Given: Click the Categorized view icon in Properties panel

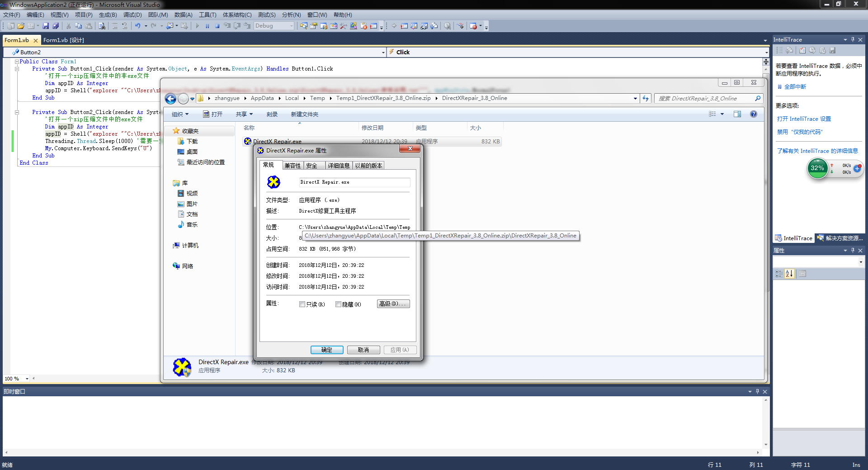Looking at the screenshot, I should (x=779, y=274).
